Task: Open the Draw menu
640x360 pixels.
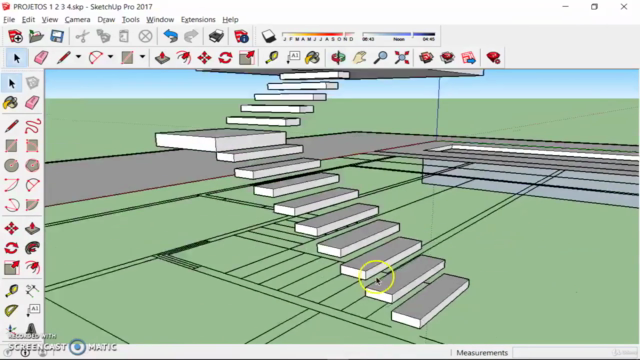Action: coord(106,20)
